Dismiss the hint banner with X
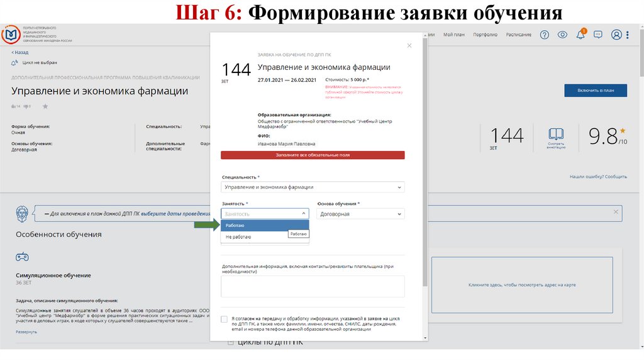Screen dimensions: 644x361 pyautogui.click(x=616, y=212)
